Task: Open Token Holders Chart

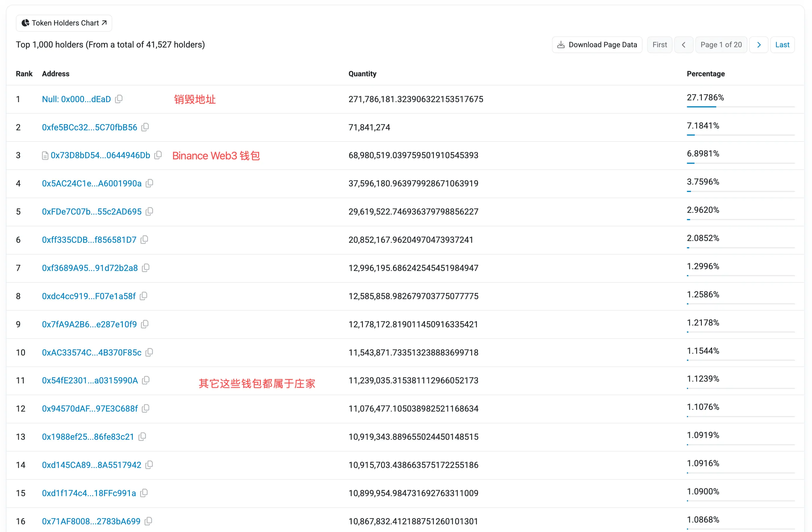Action: pyautogui.click(x=64, y=23)
